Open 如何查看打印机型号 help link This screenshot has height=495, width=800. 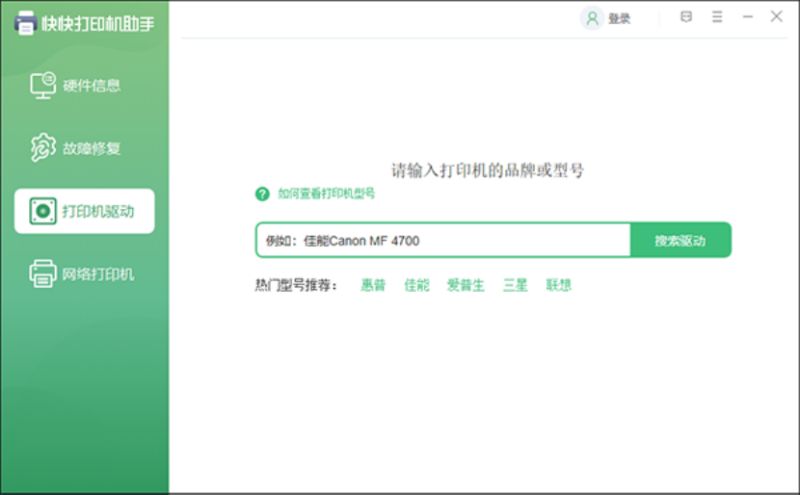pos(326,194)
